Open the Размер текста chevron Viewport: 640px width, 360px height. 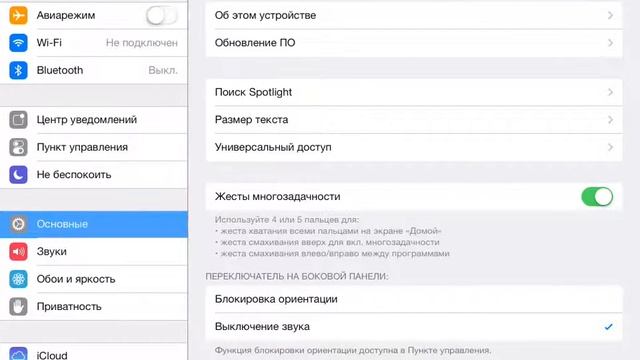pyautogui.click(x=610, y=120)
